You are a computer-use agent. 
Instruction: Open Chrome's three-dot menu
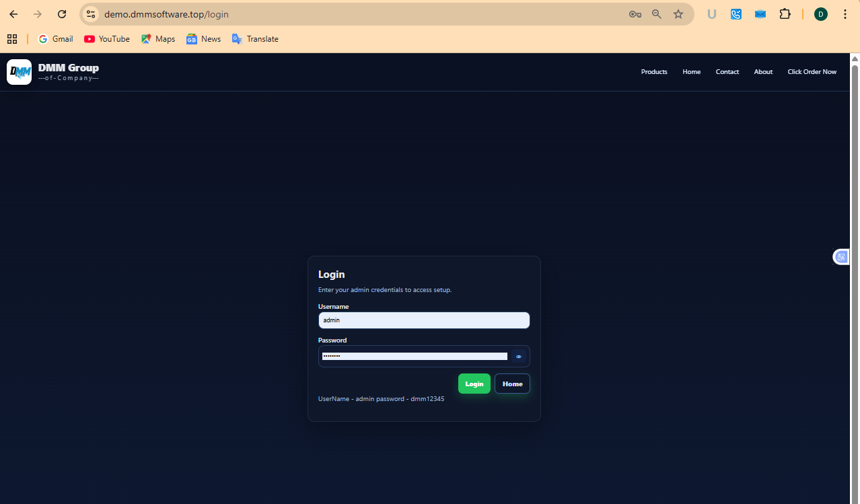845,13
